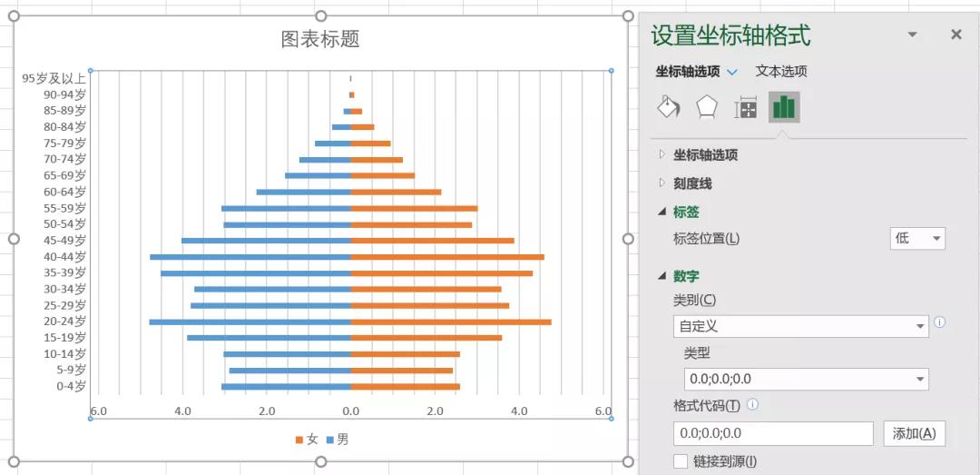Collapse the 数字 section
Screen dimensions: 980x475
click(679, 275)
